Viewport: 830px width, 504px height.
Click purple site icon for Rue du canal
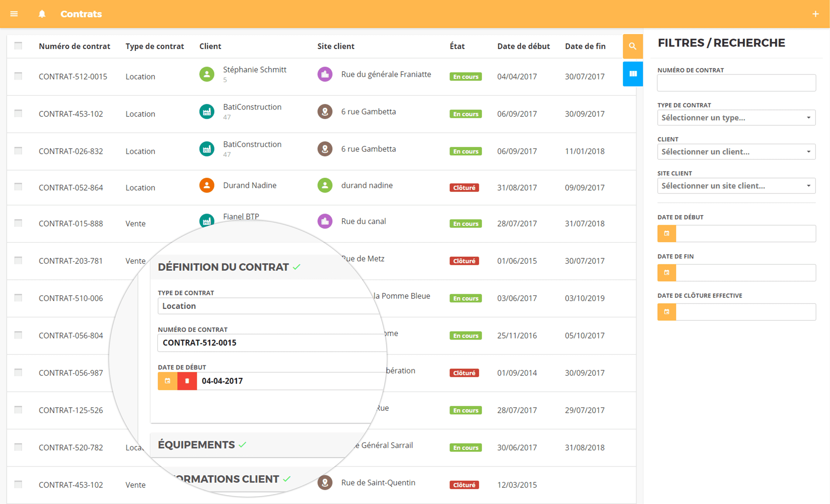point(325,221)
